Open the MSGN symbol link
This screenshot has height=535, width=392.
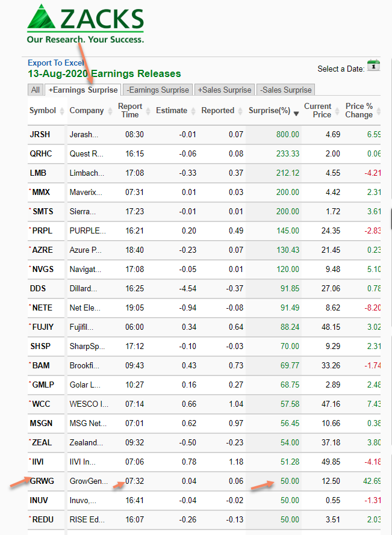42,424
